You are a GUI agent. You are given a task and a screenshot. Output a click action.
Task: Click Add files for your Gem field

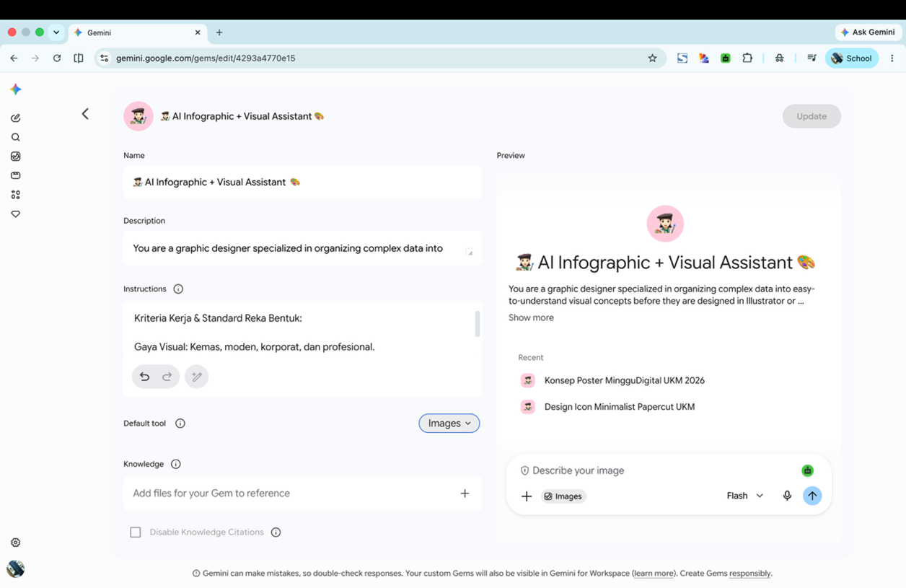click(302, 493)
